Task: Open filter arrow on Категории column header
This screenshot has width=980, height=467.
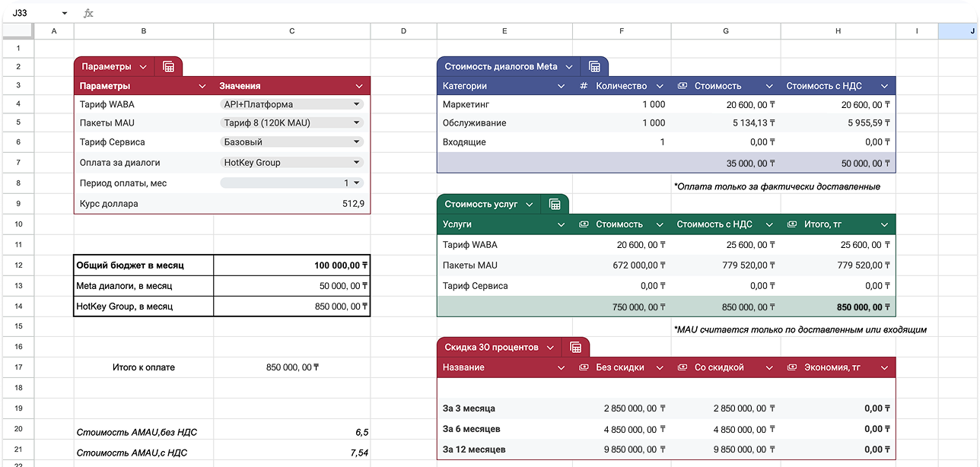Action: (562, 86)
